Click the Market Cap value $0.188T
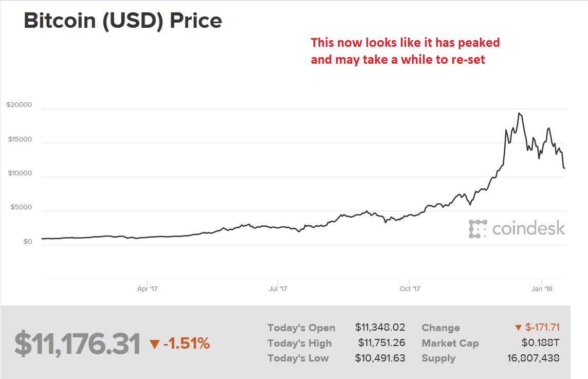Viewport: 588px width, 379px height. click(x=540, y=343)
